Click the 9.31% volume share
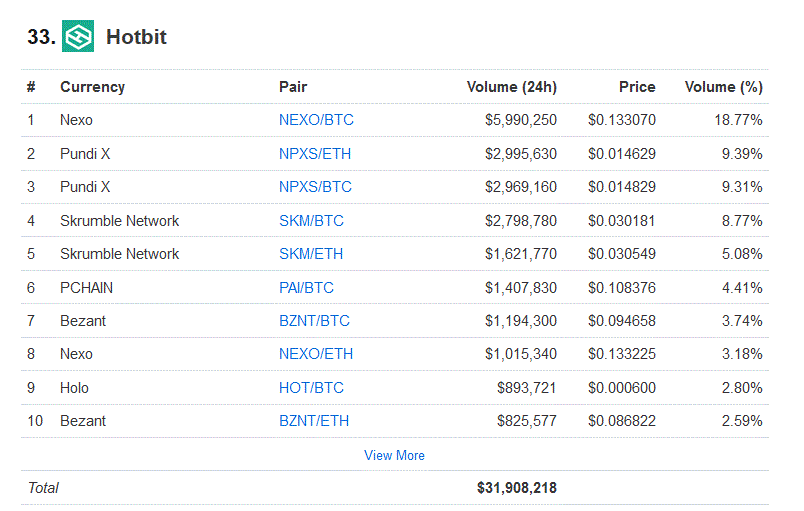Screen dimensions: 804x511 click(742, 187)
